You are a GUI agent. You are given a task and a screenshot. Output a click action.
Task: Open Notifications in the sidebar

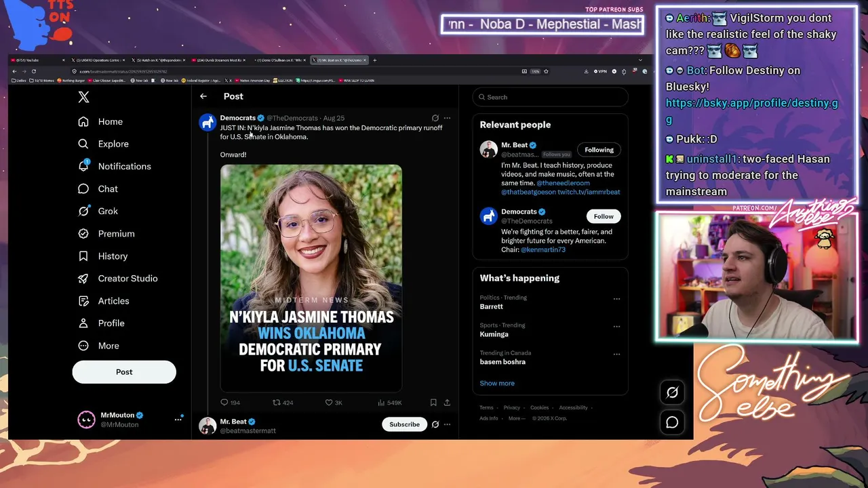coord(114,166)
